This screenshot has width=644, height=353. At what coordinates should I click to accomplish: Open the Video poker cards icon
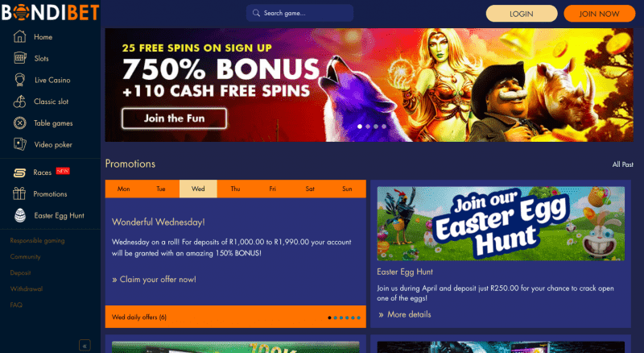[x=19, y=144]
